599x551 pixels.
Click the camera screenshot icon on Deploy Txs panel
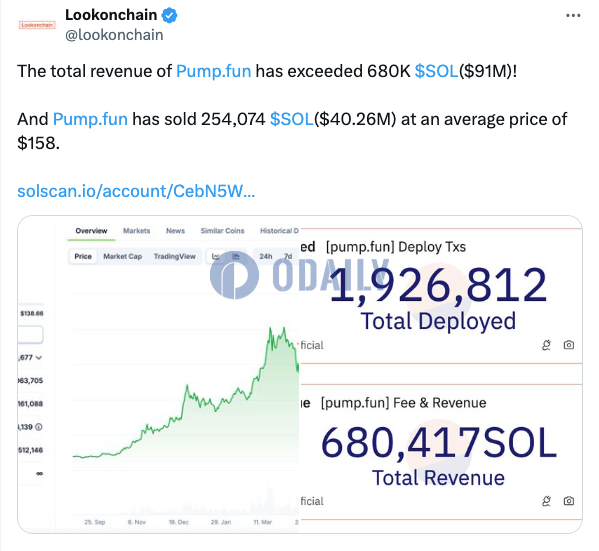(569, 345)
